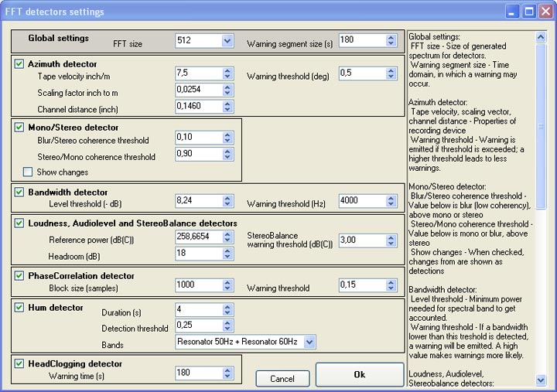Enable the Show changes checkbox
The height and width of the screenshot is (392, 557).
click(28, 172)
